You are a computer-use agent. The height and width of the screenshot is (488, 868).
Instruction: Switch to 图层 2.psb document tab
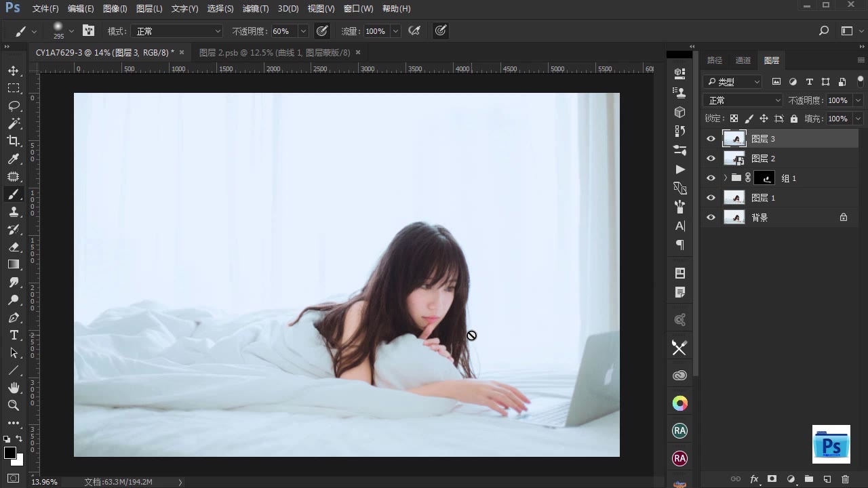(x=275, y=52)
